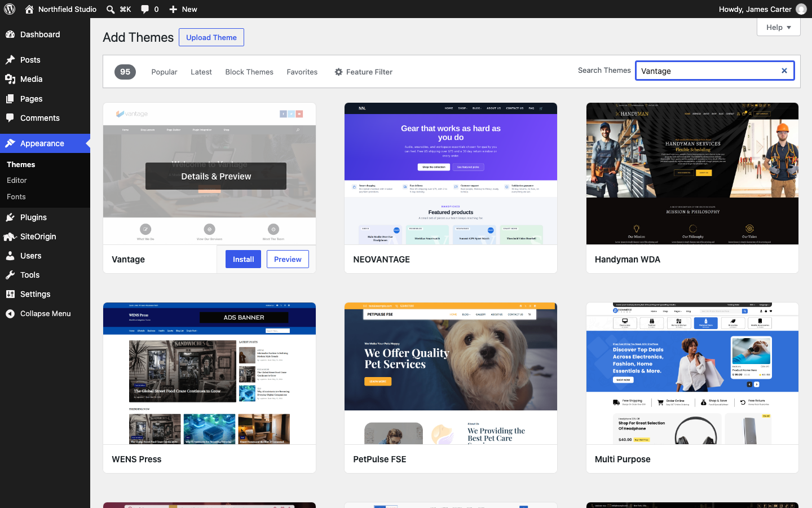812x508 pixels.
Task: Open the WENS Press theme thumbnail
Action: pyautogui.click(x=209, y=374)
